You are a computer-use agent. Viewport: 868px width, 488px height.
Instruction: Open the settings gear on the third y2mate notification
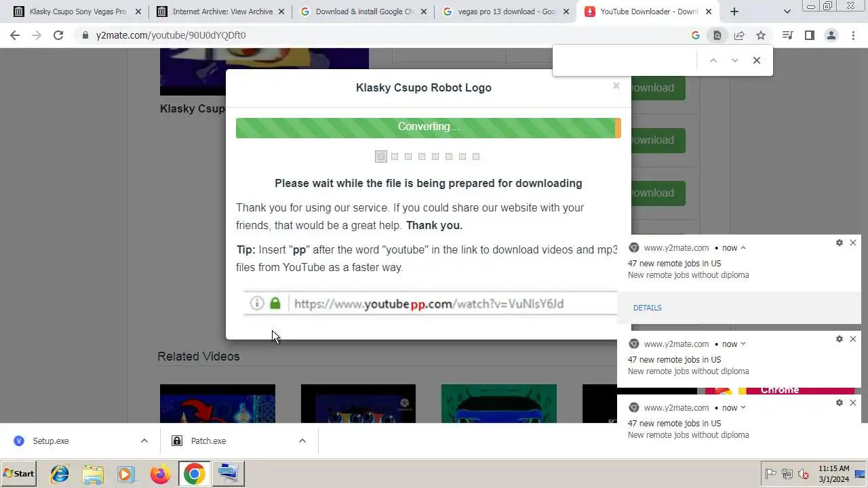coord(840,403)
